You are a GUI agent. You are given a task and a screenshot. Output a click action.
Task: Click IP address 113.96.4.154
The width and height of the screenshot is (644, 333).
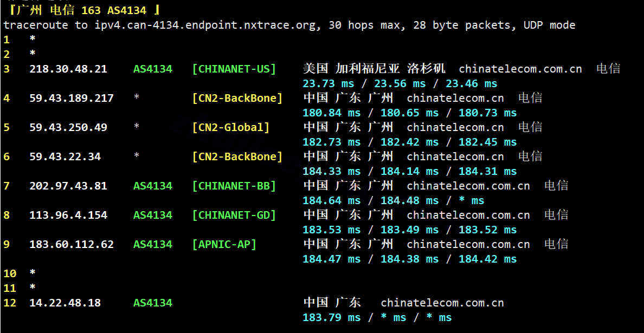(x=68, y=216)
